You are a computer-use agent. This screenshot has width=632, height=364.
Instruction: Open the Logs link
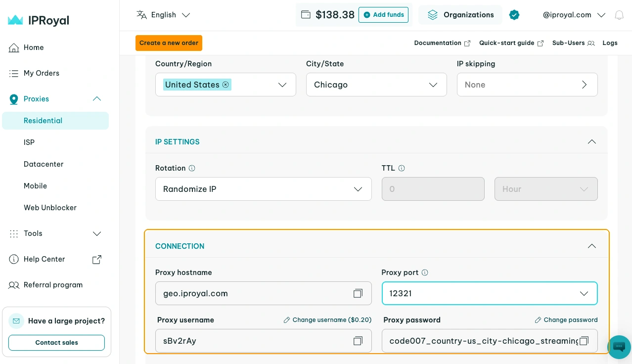point(610,43)
